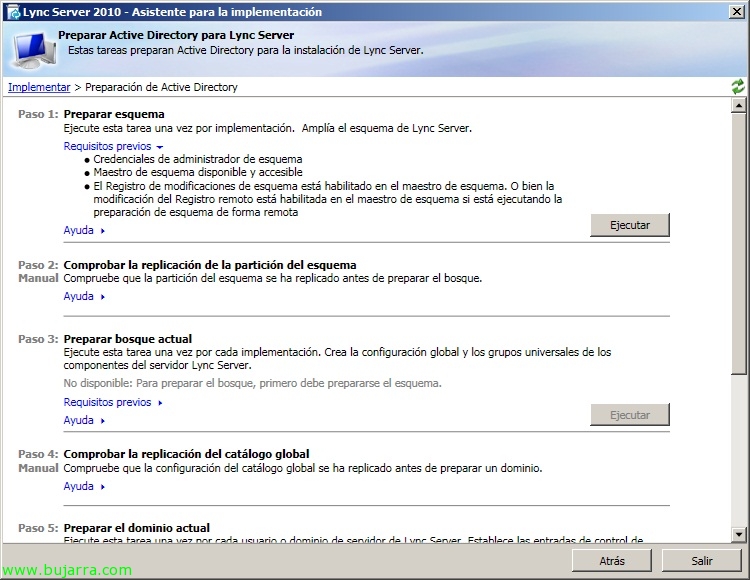Screen dimensions: 750x580
Task: Expand Ayuda under Paso 4 global catalog replication
Action: 84,486
